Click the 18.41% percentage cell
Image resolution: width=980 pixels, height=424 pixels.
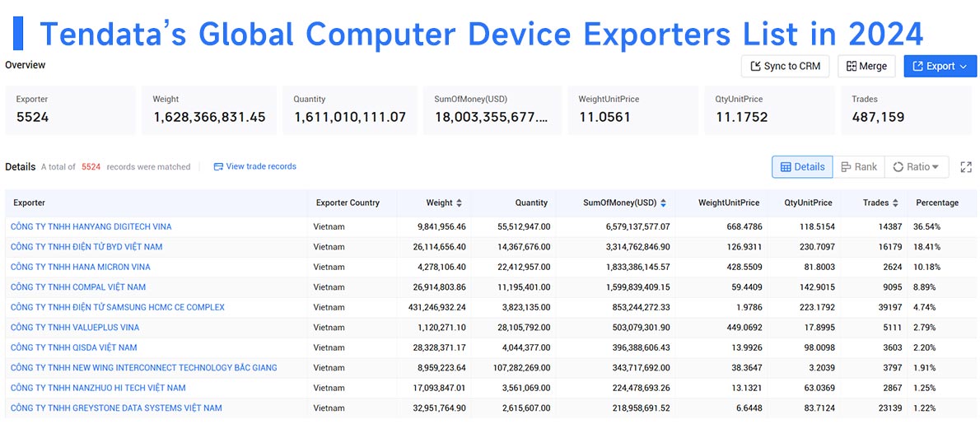pyautogui.click(x=926, y=247)
